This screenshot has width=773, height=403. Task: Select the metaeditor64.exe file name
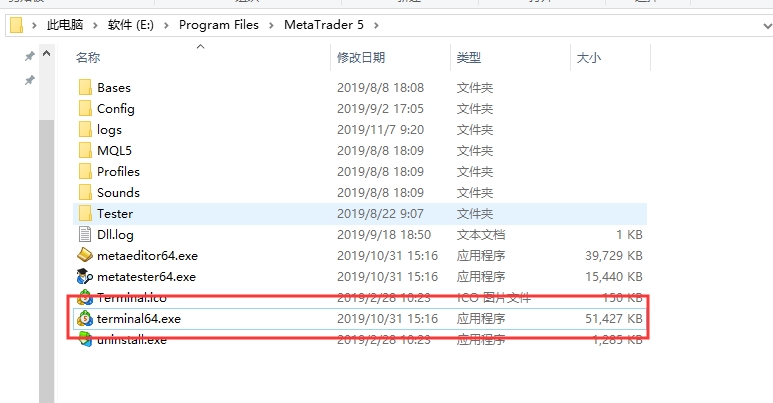(x=147, y=256)
